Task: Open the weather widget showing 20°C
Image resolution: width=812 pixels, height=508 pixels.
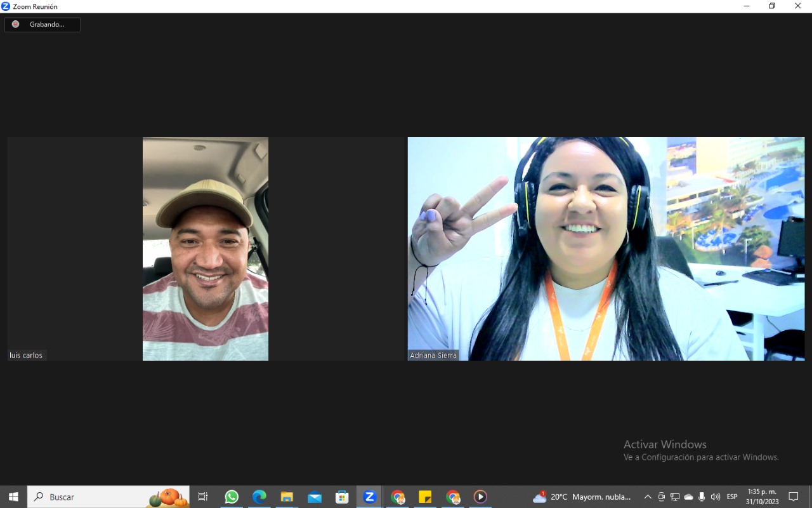Action: click(x=582, y=497)
